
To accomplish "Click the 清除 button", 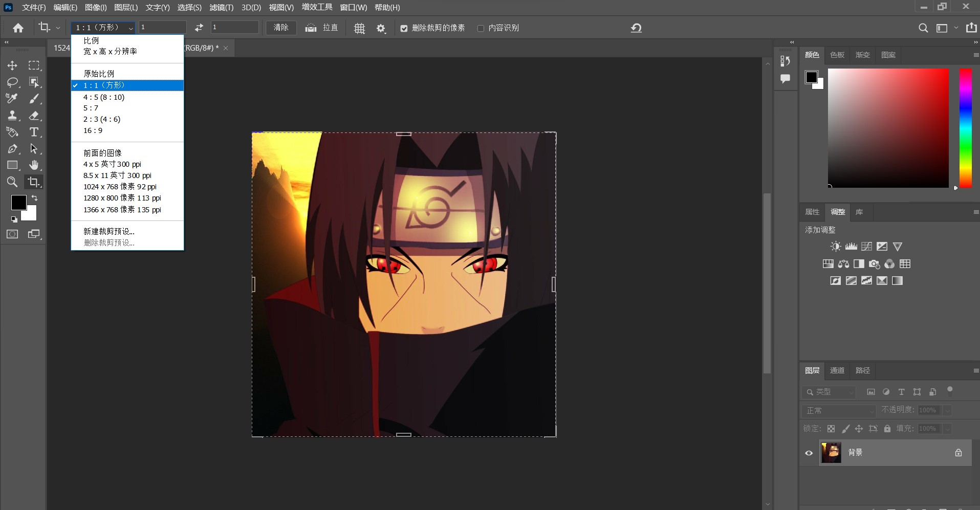I will point(281,28).
